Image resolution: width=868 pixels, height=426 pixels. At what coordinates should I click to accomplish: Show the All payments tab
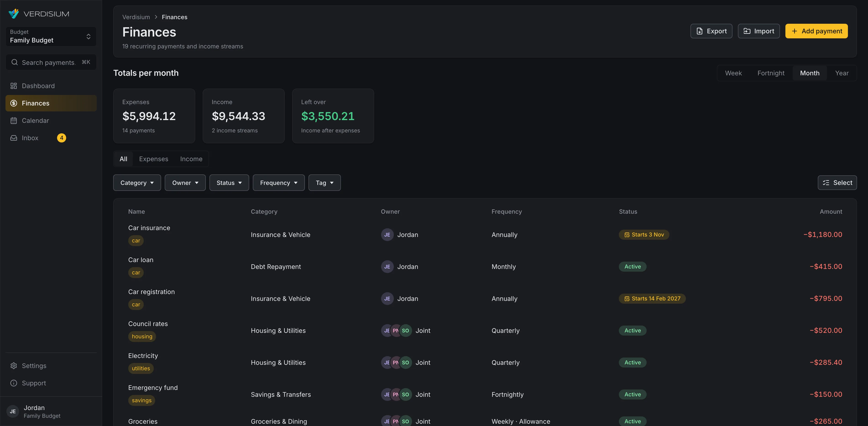pos(123,159)
